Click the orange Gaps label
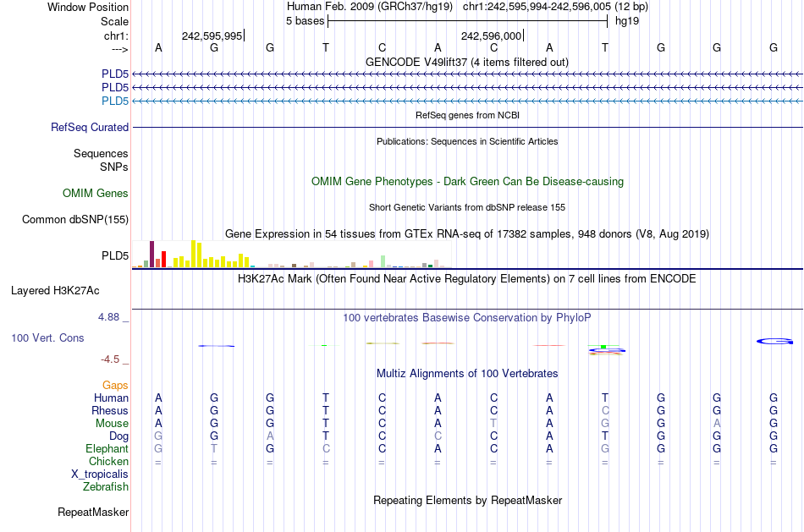 tap(115, 386)
